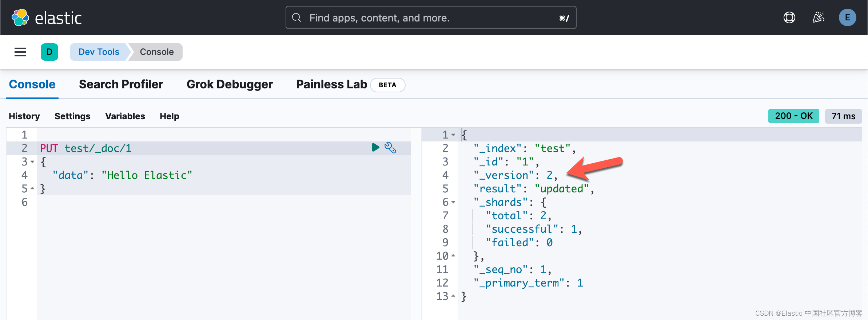Focus the Find apps search field
Screen dimensions: 868x320
431,17
